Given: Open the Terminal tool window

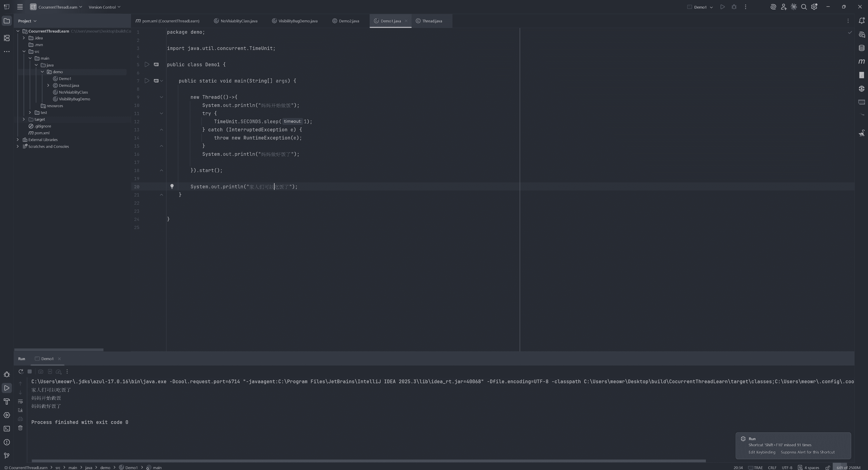Looking at the screenshot, I should (7, 429).
